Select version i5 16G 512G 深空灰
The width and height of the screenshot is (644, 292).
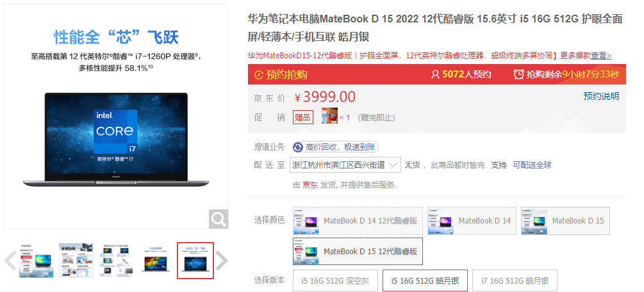pos(335,281)
